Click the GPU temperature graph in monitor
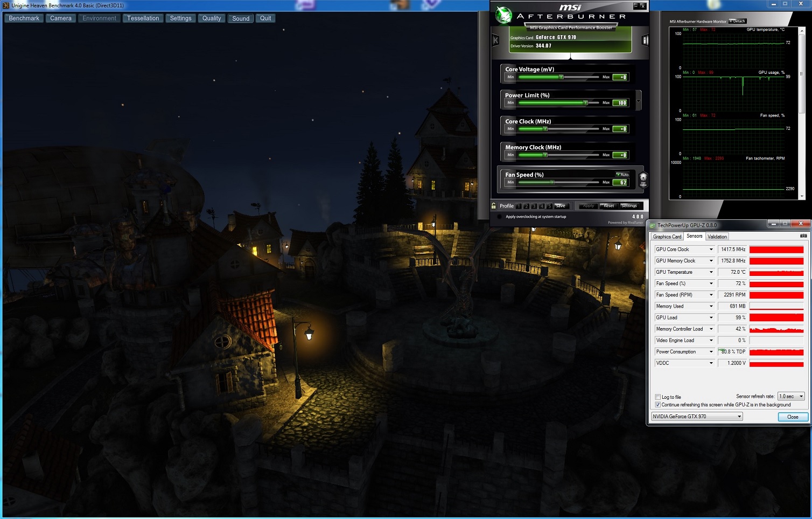 click(733, 50)
